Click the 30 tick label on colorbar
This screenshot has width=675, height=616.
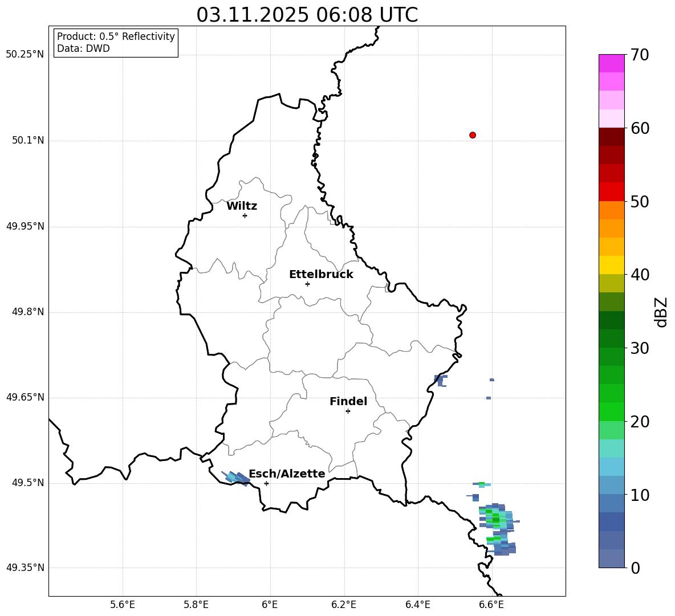(640, 348)
